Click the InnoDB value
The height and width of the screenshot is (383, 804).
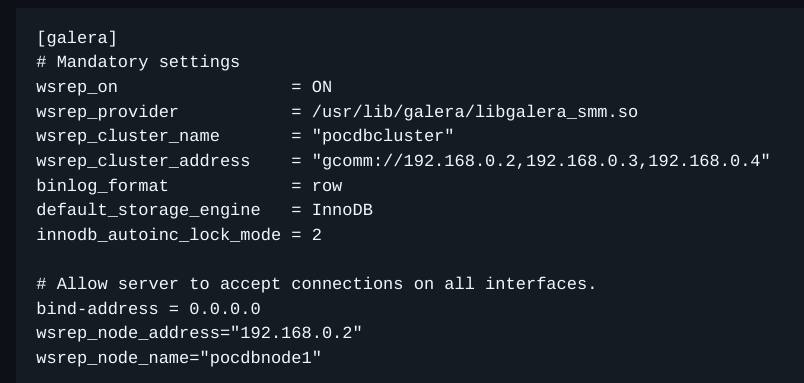coord(343,210)
